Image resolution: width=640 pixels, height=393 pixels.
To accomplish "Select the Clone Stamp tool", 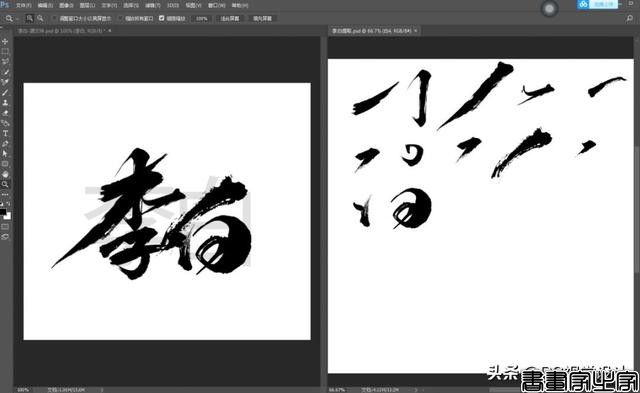I will 5,103.
